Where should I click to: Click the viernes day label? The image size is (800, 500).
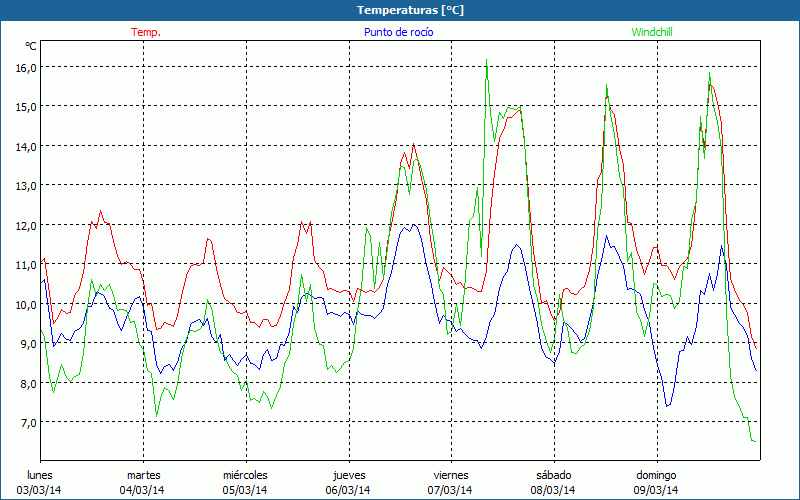(x=450, y=475)
